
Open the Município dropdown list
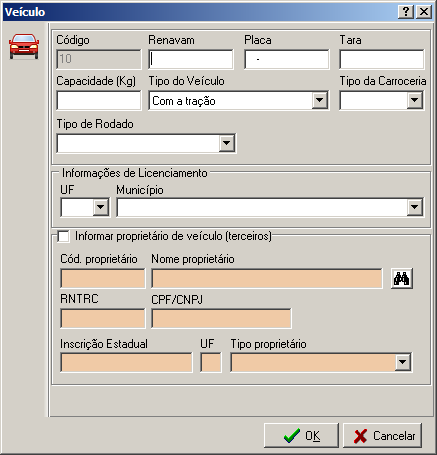(x=415, y=207)
